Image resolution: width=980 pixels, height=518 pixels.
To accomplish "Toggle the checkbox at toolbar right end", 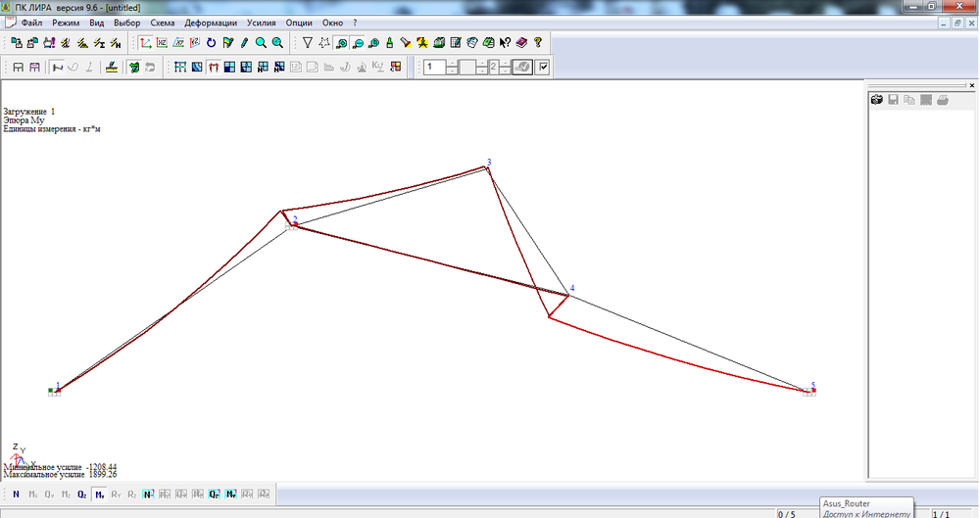I will coord(543,67).
